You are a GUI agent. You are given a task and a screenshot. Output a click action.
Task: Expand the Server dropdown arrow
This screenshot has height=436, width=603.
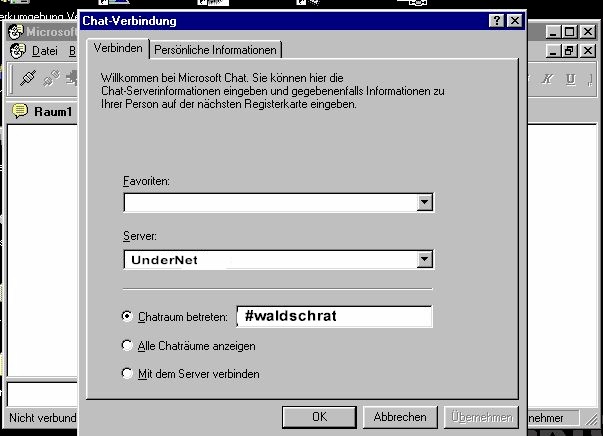tap(425, 260)
